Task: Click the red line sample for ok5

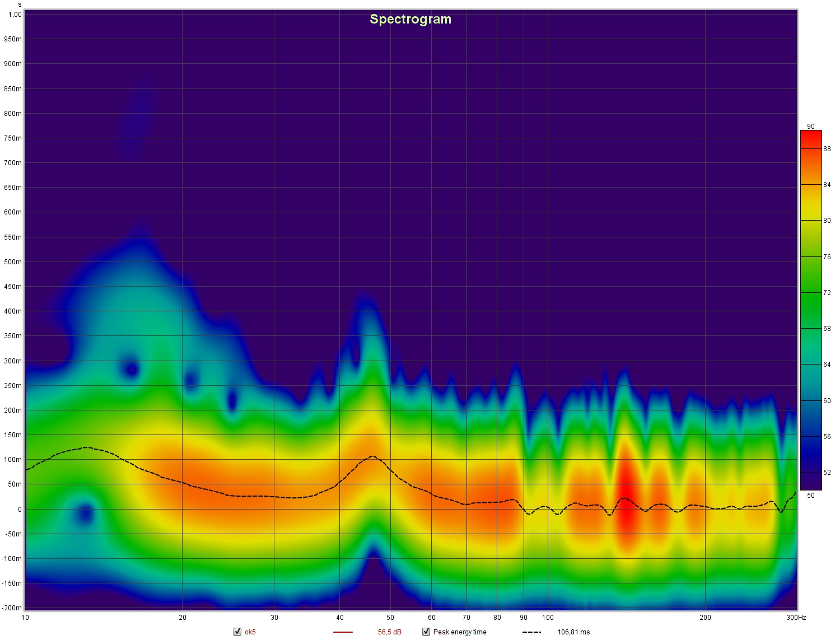Action: coord(343,632)
